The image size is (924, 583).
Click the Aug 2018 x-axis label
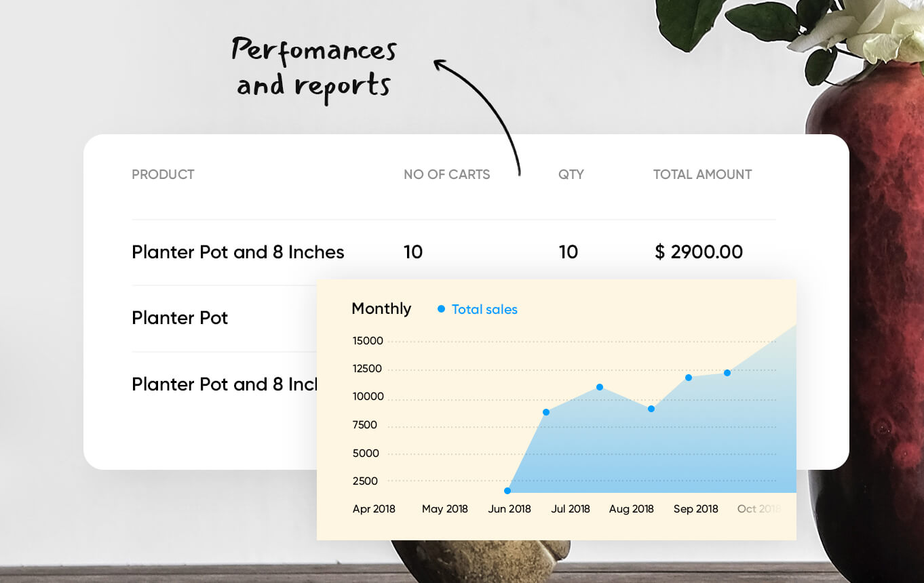(632, 509)
